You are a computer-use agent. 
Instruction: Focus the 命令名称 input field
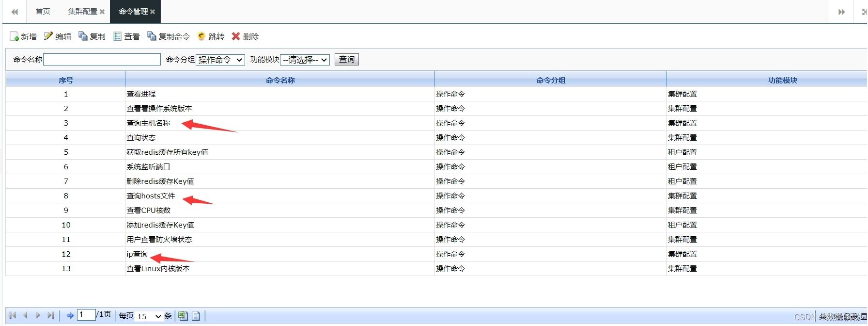(x=102, y=60)
